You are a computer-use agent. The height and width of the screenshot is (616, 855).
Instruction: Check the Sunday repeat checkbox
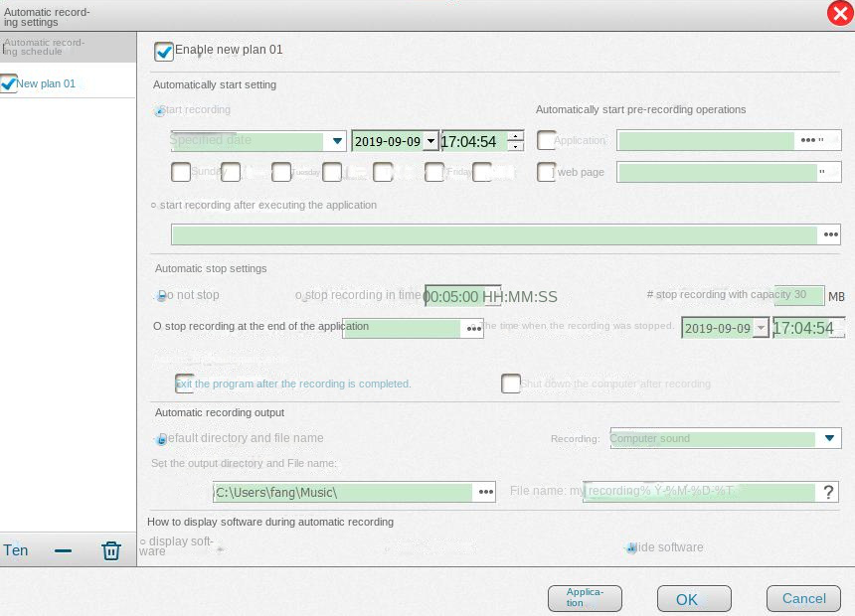coord(181,172)
